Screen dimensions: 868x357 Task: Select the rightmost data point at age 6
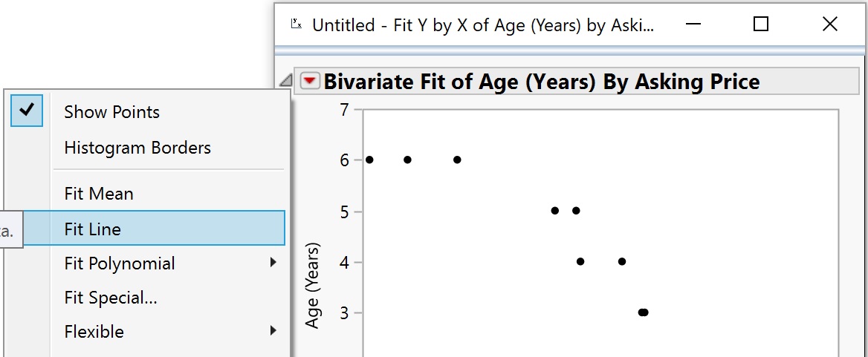pos(457,160)
